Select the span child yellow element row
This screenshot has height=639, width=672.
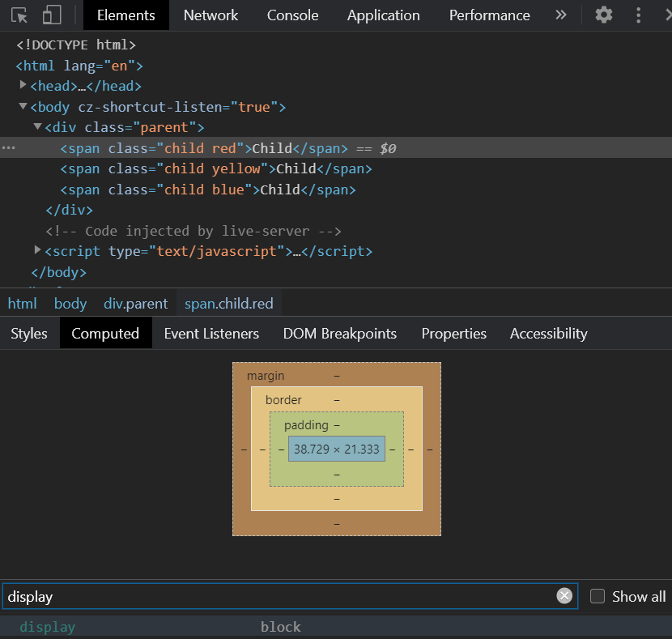pos(215,168)
